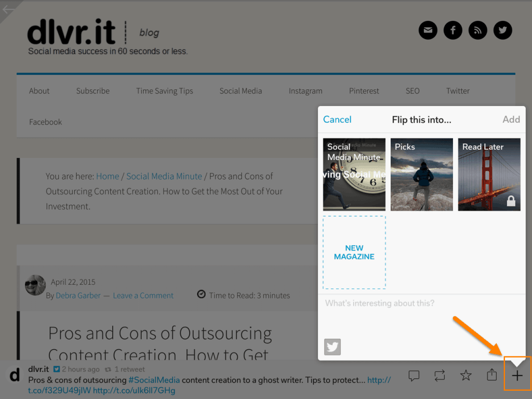Click the '2 hours ago' timestamp
This screenshot has height=399, width=532.
pos(81,369)
